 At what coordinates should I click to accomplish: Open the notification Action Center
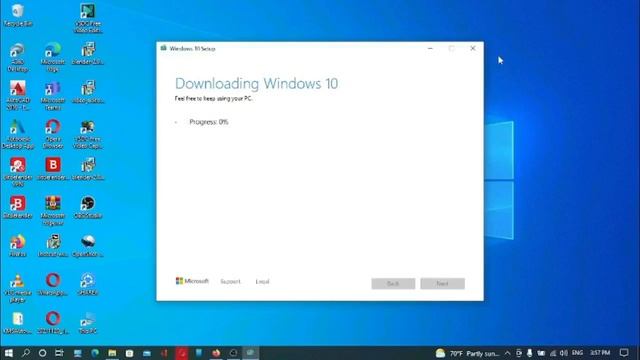pos(624,353)
